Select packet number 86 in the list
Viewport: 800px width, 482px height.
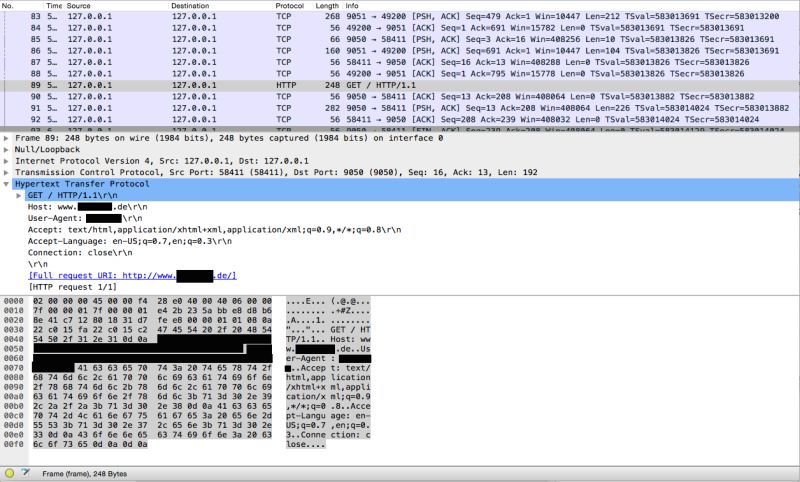[x=400, y=51]
